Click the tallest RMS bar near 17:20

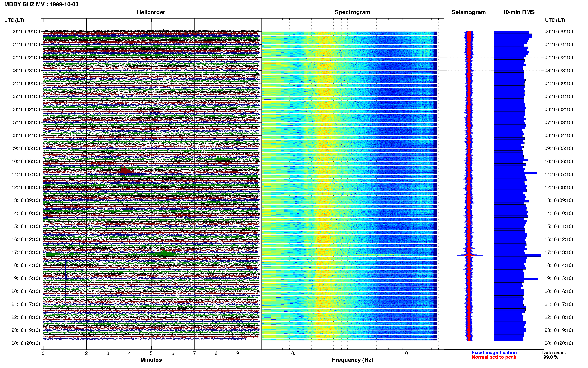click(x=517, y=256)
